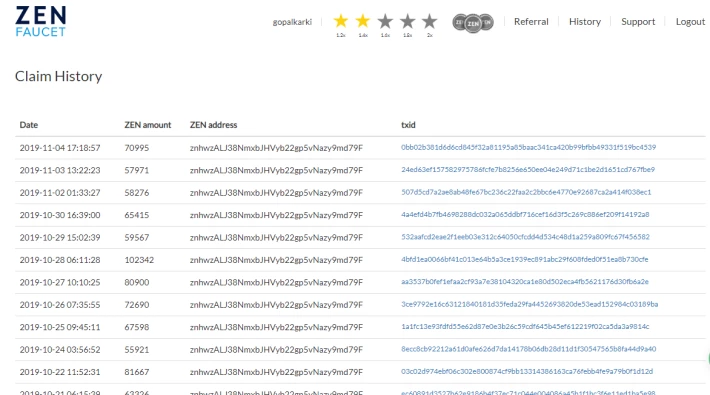This screenshot has width=710, height=395.
Task: Select date 2019-10-24 03:56:52
Action: point(60,350)
